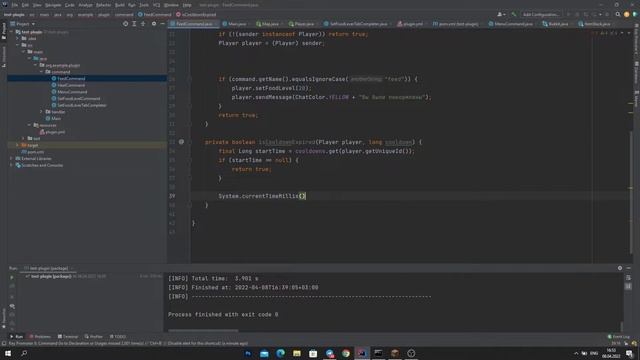This screenshot has width=640, height=360.
Task: Click the Collapse All icon in Project panel
Action: [143, 24]
